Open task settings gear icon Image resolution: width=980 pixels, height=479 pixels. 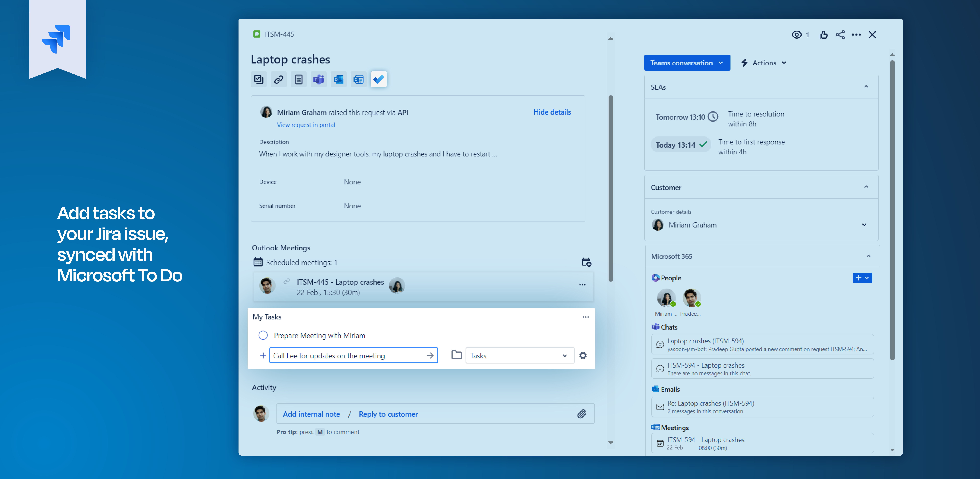click(x=583, y=355)
